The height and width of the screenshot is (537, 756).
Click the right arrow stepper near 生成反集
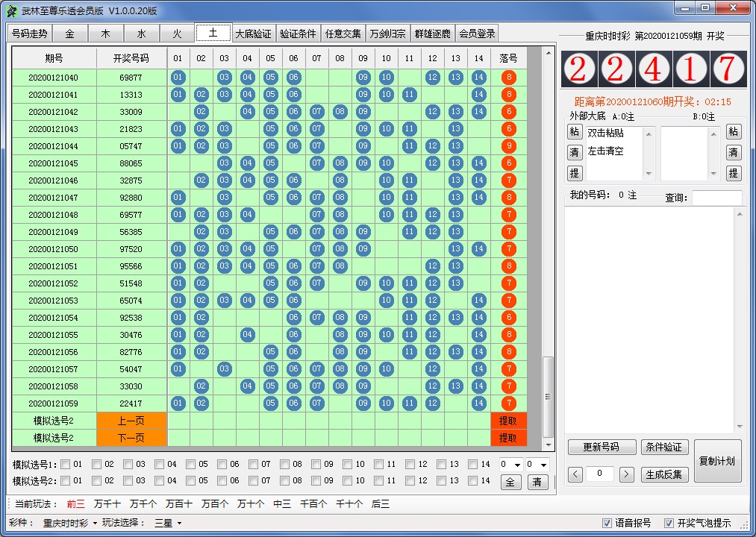click(625, 474)
